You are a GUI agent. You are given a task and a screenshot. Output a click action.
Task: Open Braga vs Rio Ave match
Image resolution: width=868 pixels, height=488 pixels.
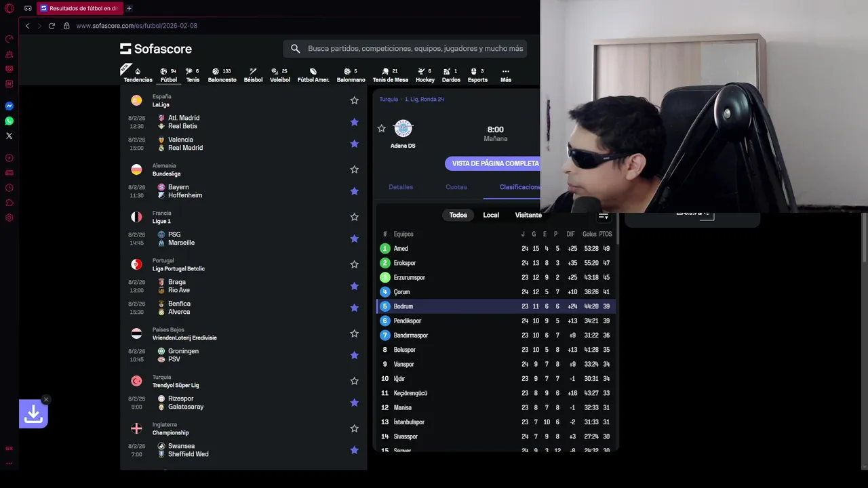click(244, 286)
